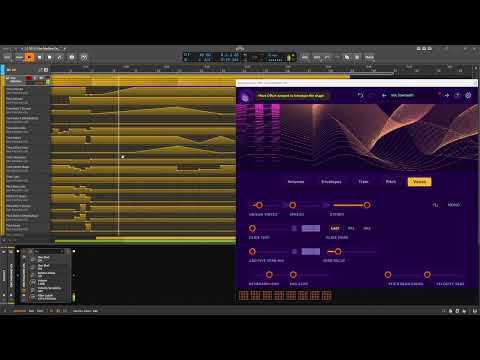Adjust the Unison Voices slider handle
Screen dimensions: 480x360
pyautogui.click(x=259, y=205)
